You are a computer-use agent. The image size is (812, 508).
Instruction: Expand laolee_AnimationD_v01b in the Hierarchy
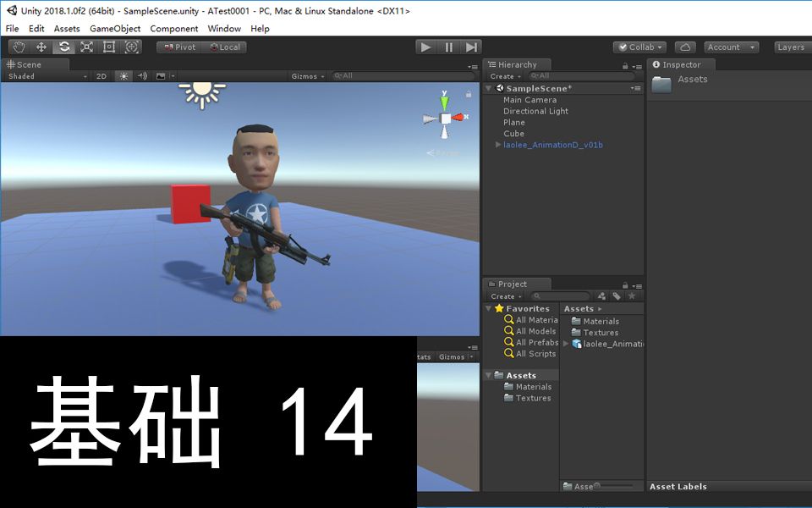click(x=498, y=144)
